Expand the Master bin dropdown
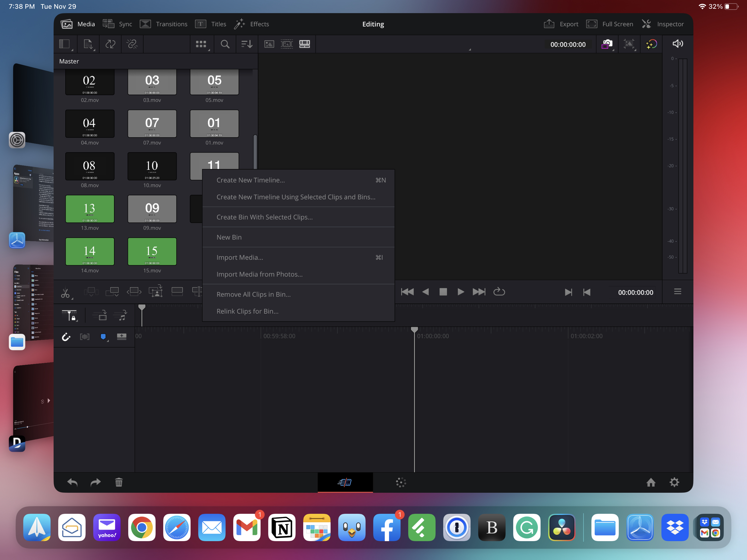The width and height of the screenshot is (747, 560). 69,61
